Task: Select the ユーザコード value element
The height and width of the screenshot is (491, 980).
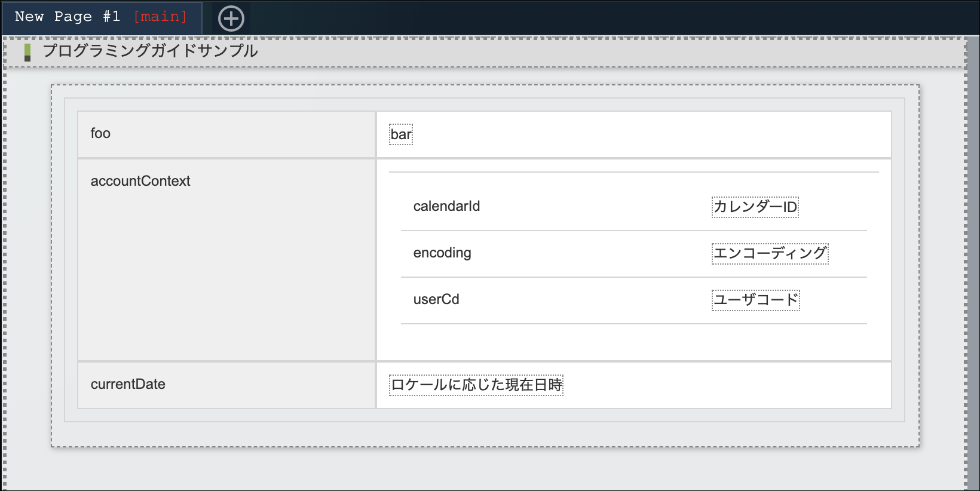Action: pos(756,300)
